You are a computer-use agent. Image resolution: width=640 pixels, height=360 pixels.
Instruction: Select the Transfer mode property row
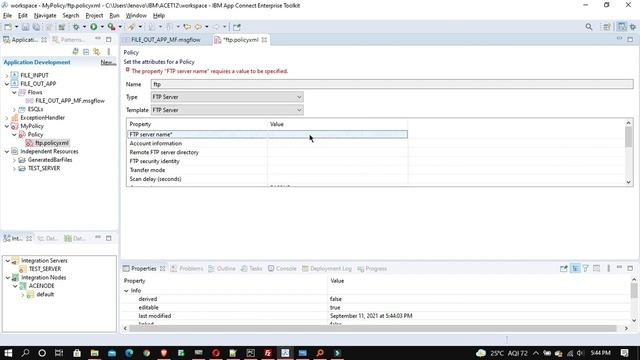tap(267, 170)
